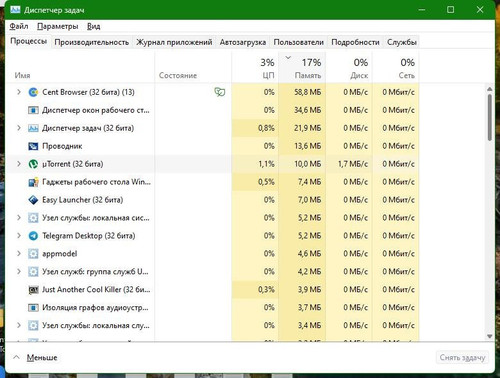
Task: Click the Меньше details link
Action: (42, 358)
